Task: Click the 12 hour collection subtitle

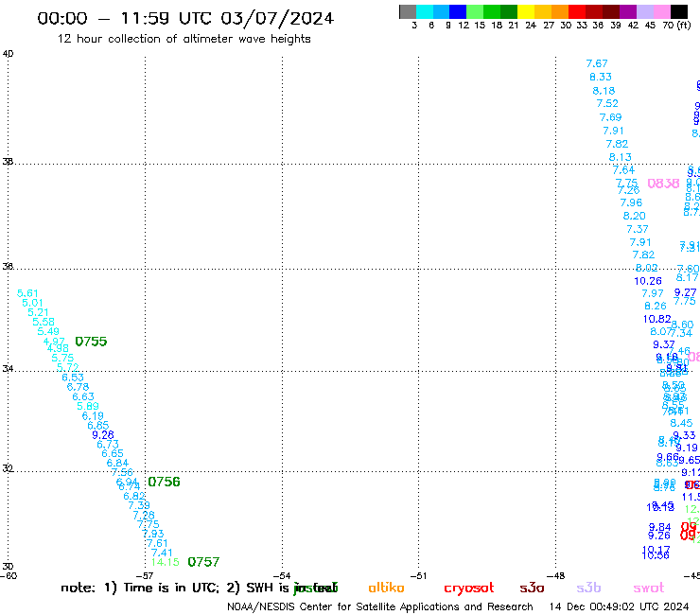Action: pyautogui.click(x=184, y=39)
